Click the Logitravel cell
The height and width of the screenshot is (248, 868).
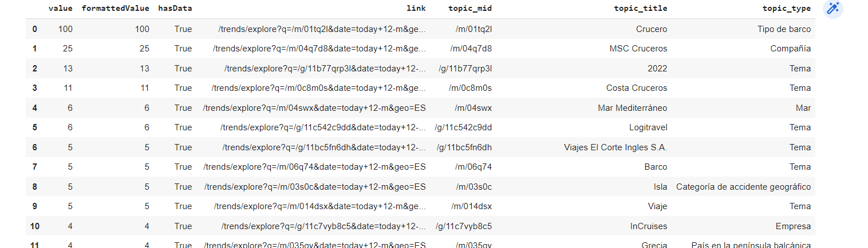click(648, 127)
